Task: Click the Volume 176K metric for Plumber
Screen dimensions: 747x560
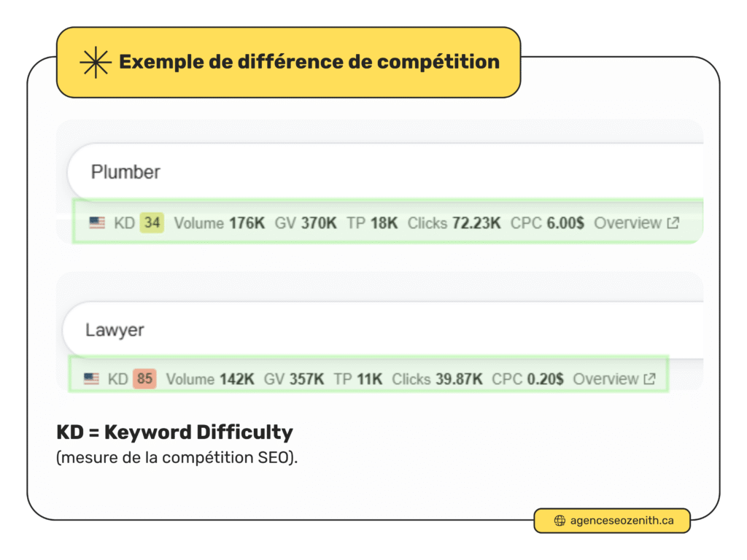Action: [x=219, y=223]
